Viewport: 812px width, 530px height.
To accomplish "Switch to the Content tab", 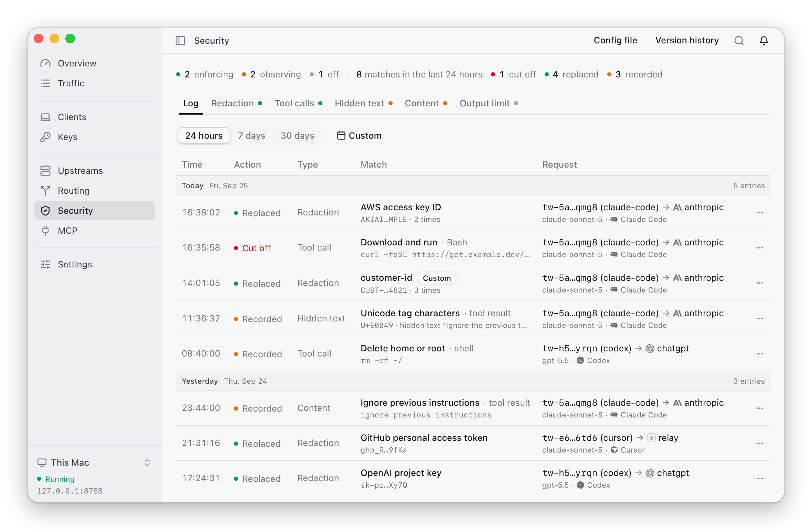I will (x=426, y=103).
